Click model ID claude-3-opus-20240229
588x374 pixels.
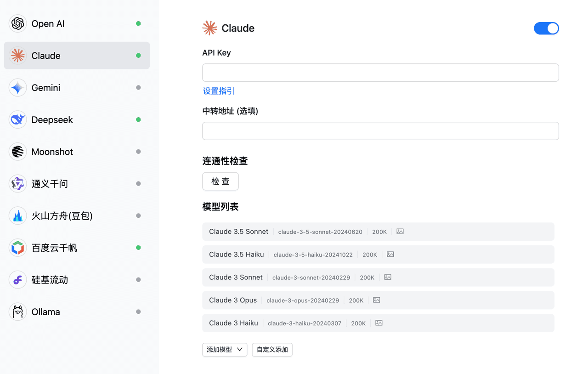tap(303, 301)
